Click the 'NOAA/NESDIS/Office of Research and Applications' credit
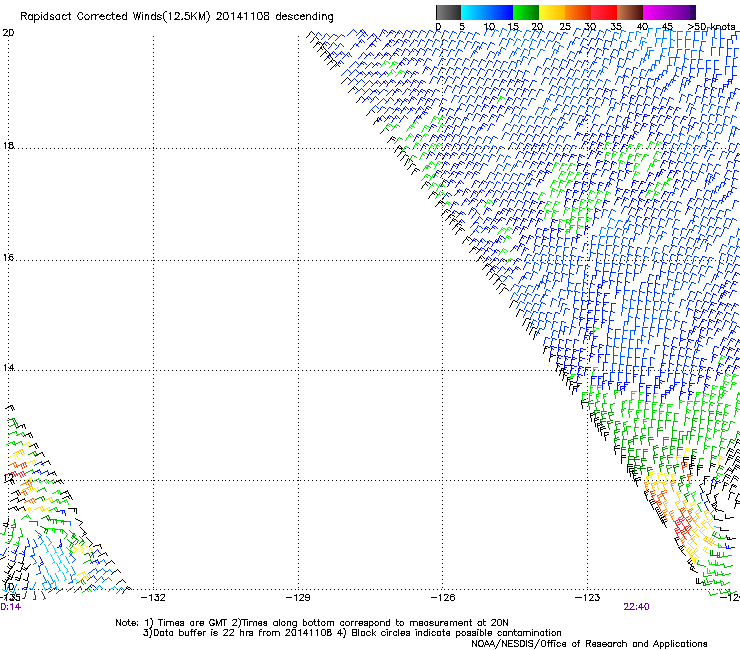Screen dimensions: 740x650 [x=589, y=644]
